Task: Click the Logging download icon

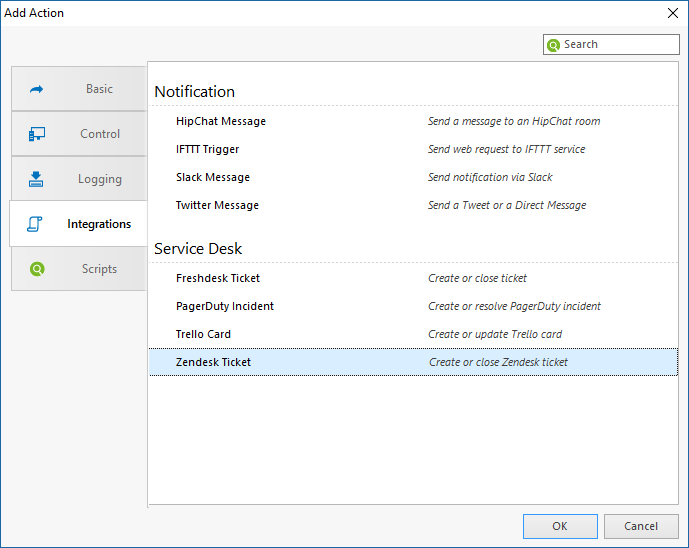Action: 36,179
